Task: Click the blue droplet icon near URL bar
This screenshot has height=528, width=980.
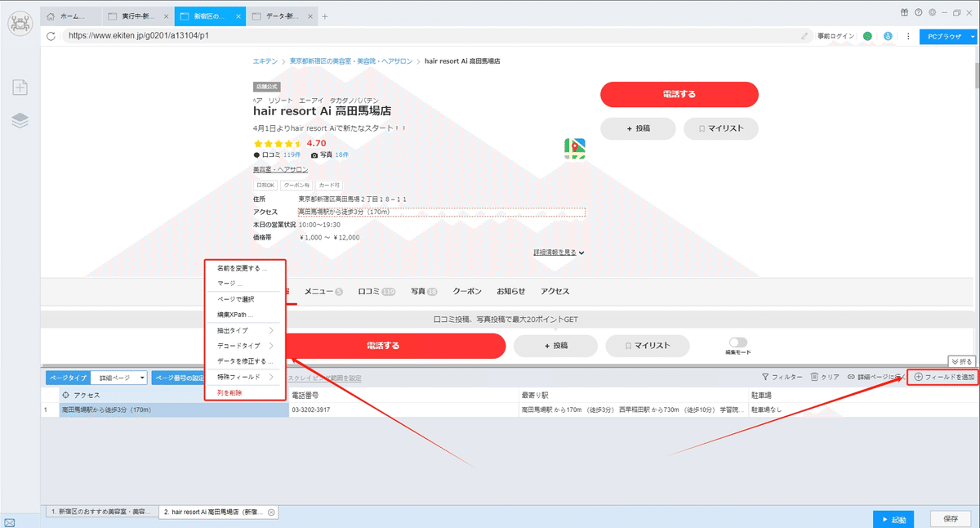Action: tap(888, 36)
